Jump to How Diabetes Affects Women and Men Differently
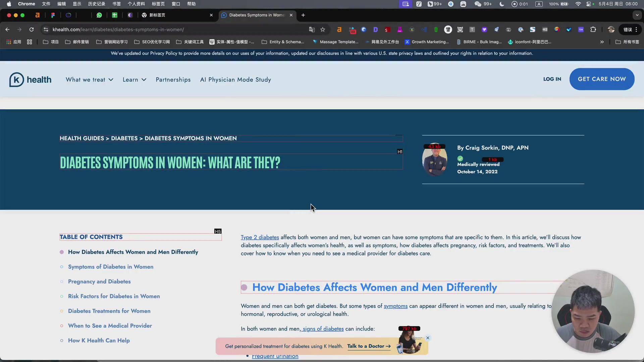Screen dimensions: 644x362 [x=133, y=252]
